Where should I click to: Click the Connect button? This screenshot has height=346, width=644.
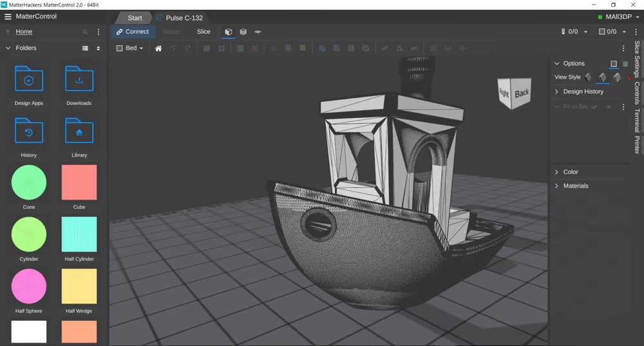pos(132,32)
